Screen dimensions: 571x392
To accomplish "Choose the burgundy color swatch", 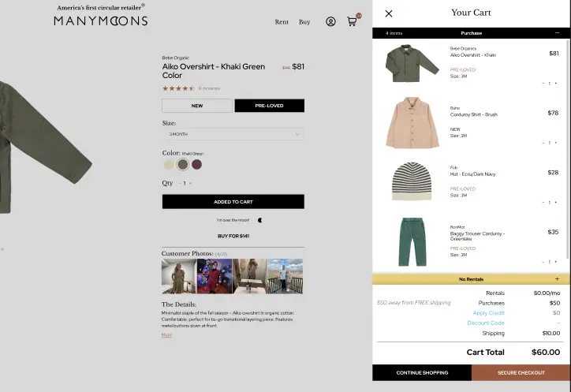I will point(196,165).
